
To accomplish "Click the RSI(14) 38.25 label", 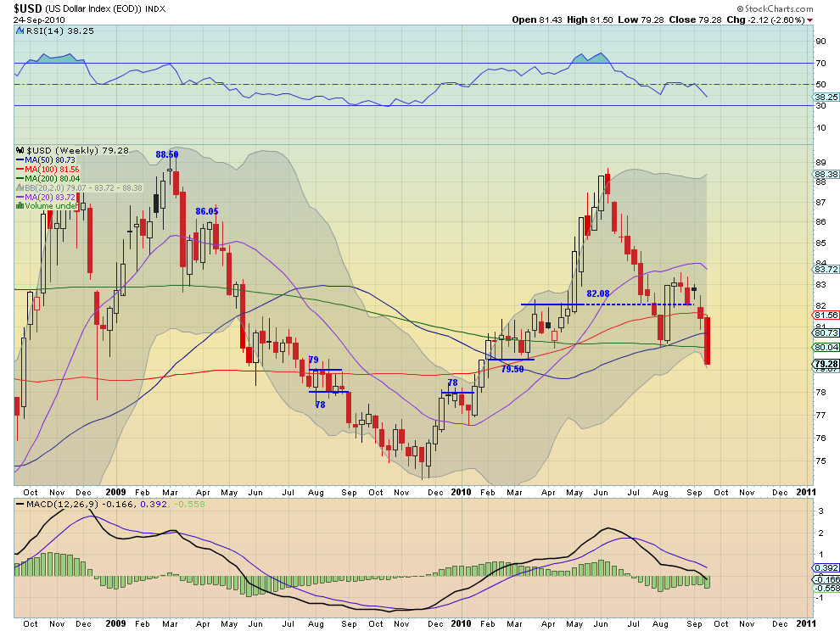I will (x=60, y=31).
